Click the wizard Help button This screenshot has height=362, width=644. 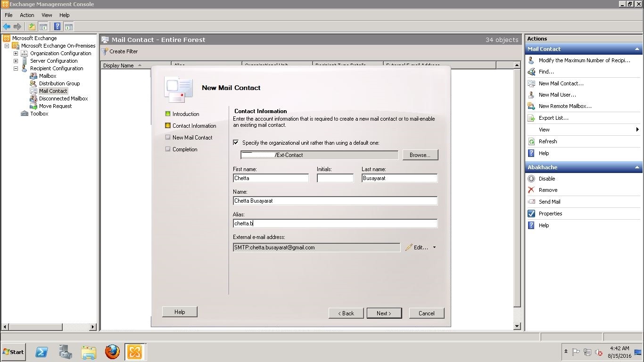(180, 312)
